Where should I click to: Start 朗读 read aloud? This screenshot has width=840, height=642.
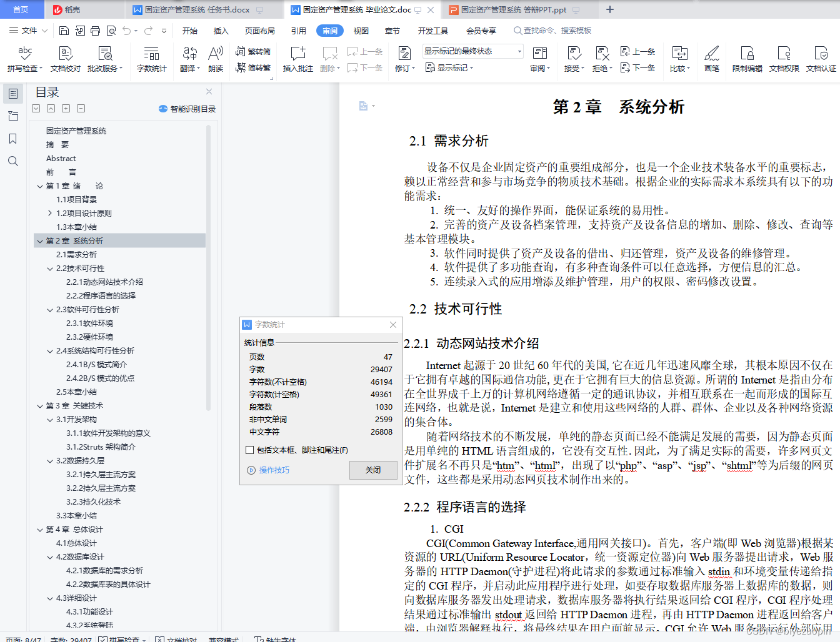216,59
